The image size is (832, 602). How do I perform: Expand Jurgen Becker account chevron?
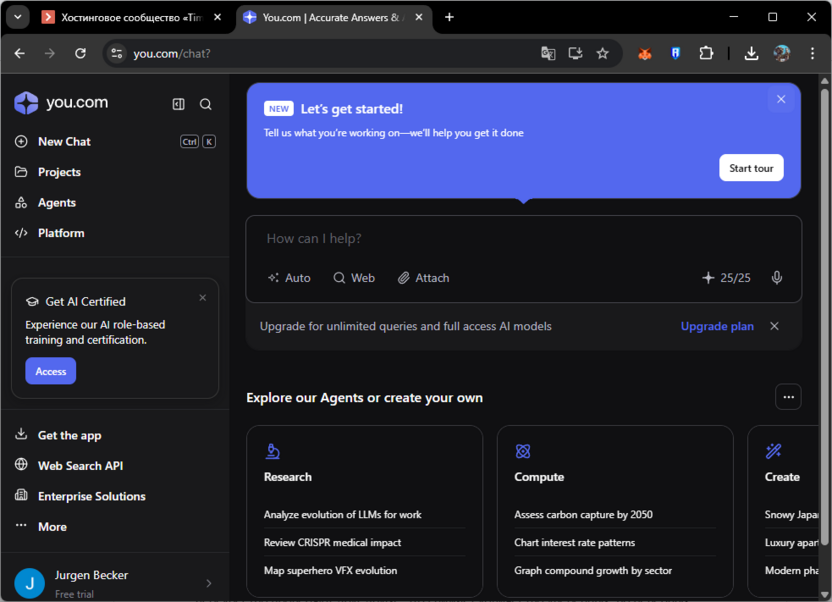point(209,583)
